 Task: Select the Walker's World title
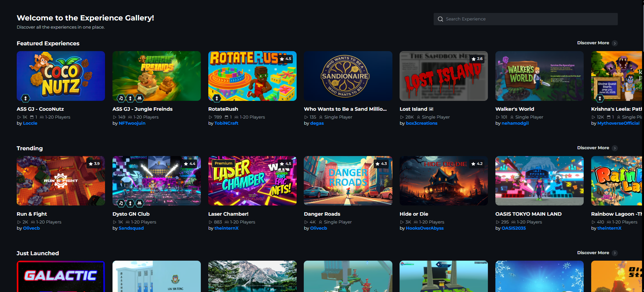point(515,109)
